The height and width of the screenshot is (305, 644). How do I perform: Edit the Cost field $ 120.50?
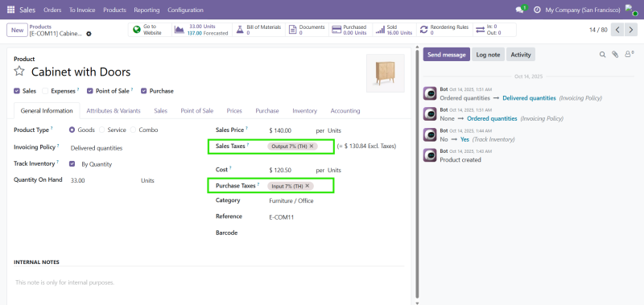coord(291,170)
